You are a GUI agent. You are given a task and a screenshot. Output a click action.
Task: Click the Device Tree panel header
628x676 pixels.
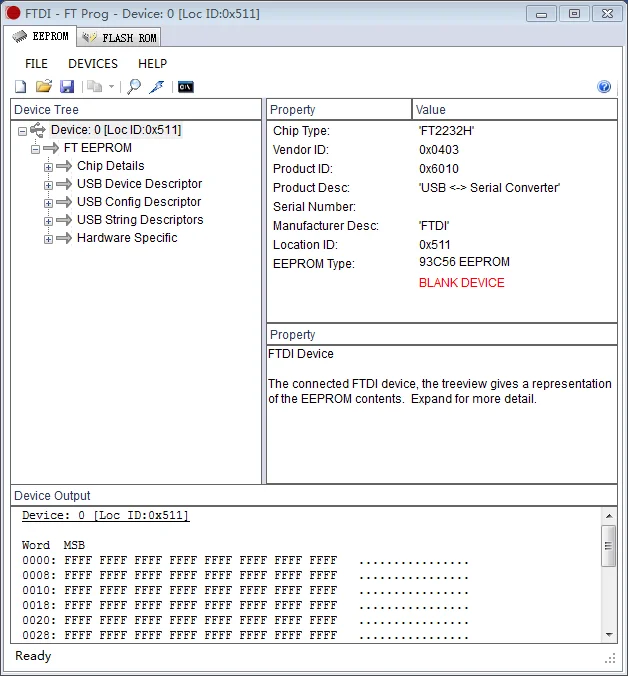pos(136,110)
